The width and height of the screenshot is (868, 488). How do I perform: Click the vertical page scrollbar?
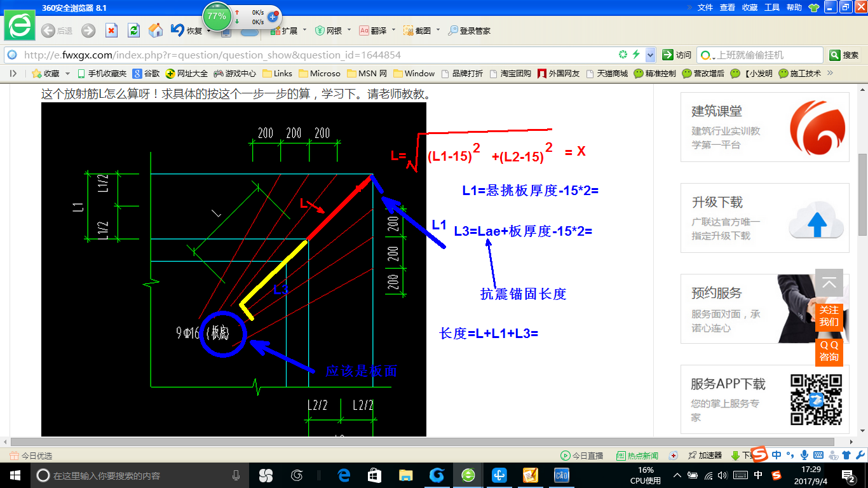coord(862,193)
